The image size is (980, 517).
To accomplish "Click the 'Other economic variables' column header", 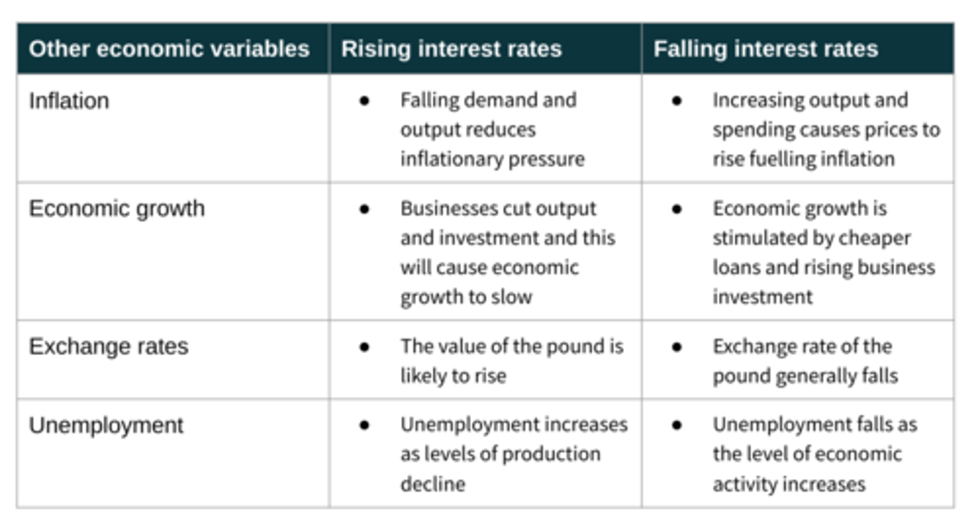I will click(x=169, y=49).
